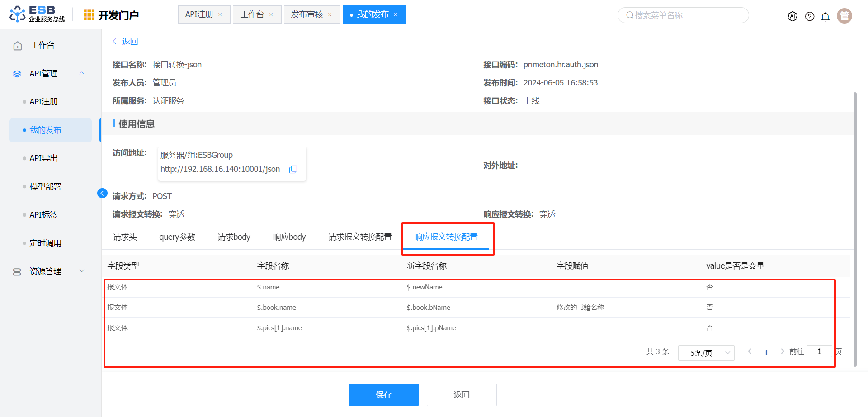This screenshot has width=868, height=417.
Task: Click the blue 保存 button
Action: 383,395
